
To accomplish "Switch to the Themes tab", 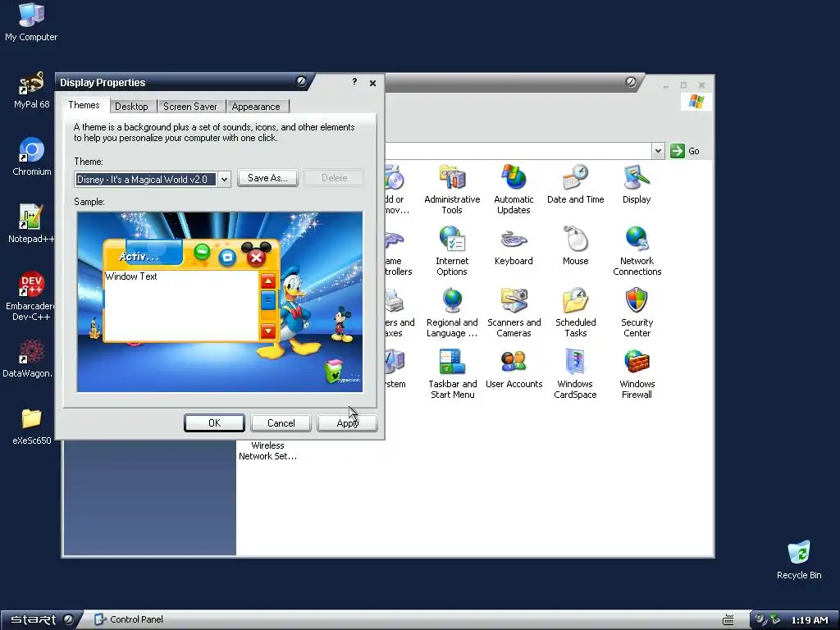I will [x=84, y=105].
